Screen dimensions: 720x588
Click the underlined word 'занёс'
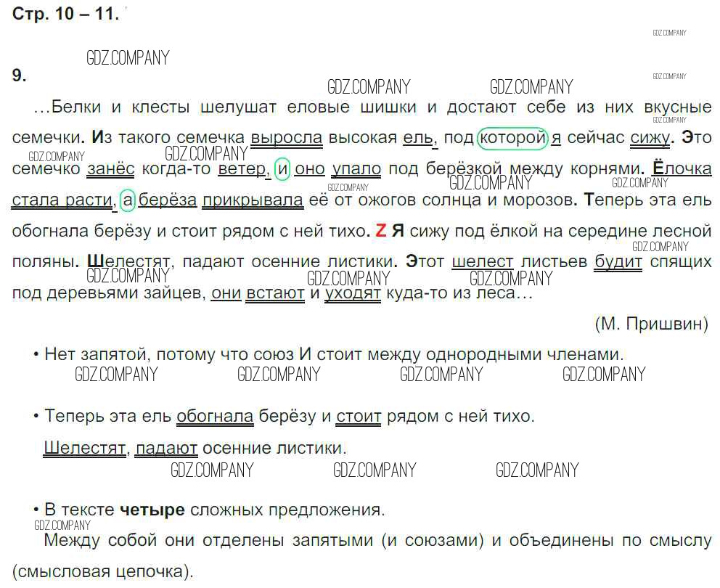pyautogui.click(x=110, y=168)
